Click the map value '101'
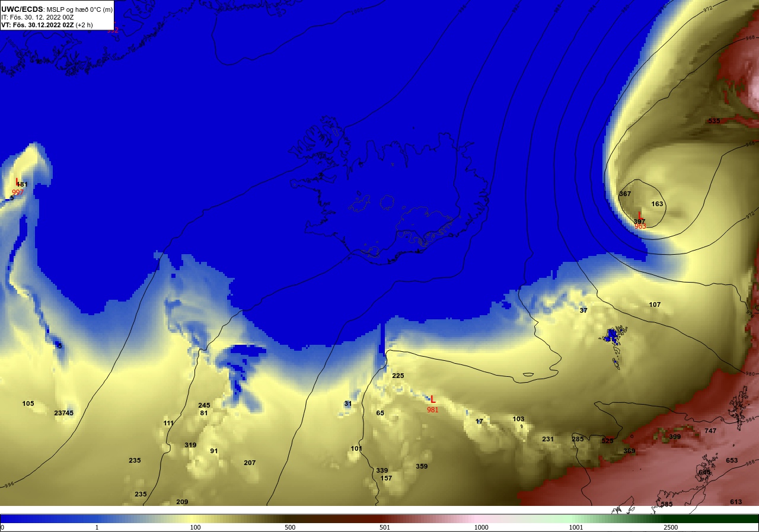Viewport: 759px width, 532px height. click(x=356, y=448)
